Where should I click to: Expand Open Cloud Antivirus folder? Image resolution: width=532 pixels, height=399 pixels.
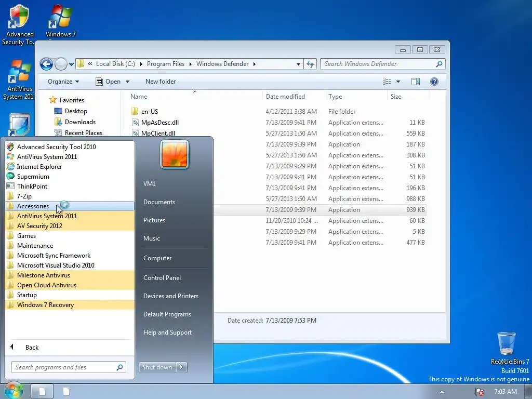[x=70, y=285]
